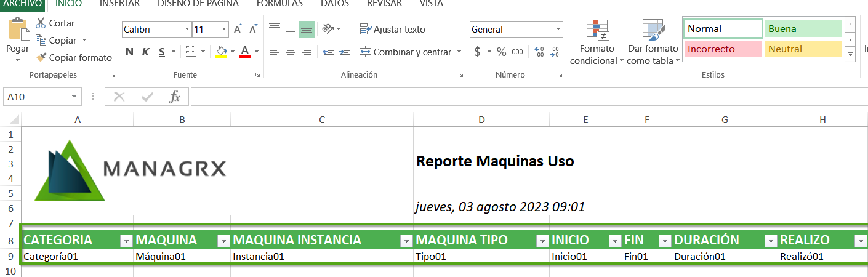Image resolution: width=868 pixels, height=277 pixels.
Task: Open Formato condicional menu
Action: tap(596, 42)
